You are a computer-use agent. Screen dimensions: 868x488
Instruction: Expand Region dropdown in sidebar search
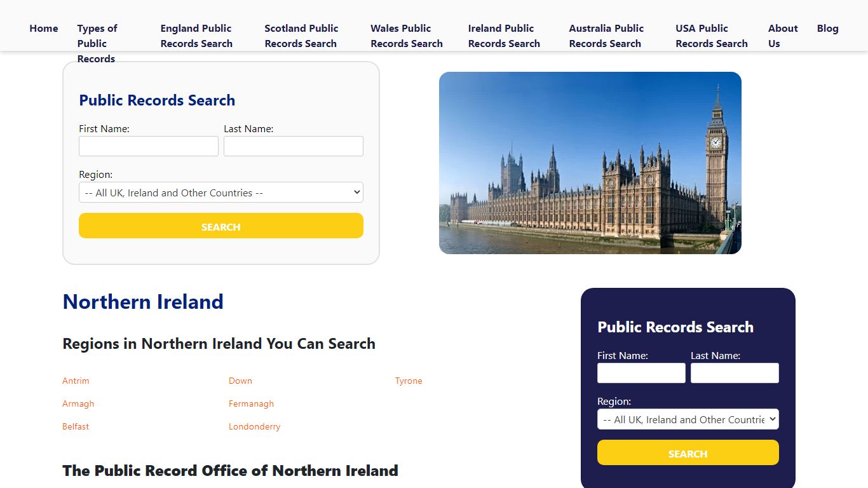click(688, 419)
